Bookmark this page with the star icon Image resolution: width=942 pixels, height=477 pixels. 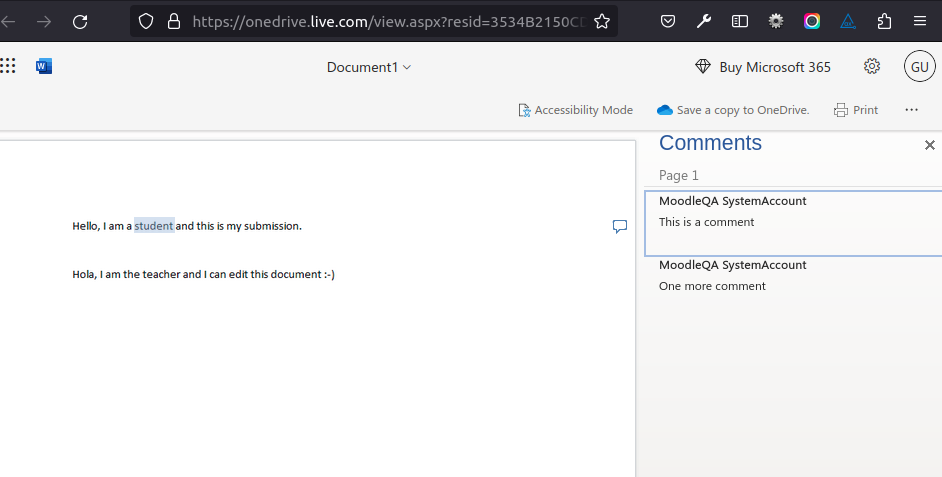(x=601, y=22)
